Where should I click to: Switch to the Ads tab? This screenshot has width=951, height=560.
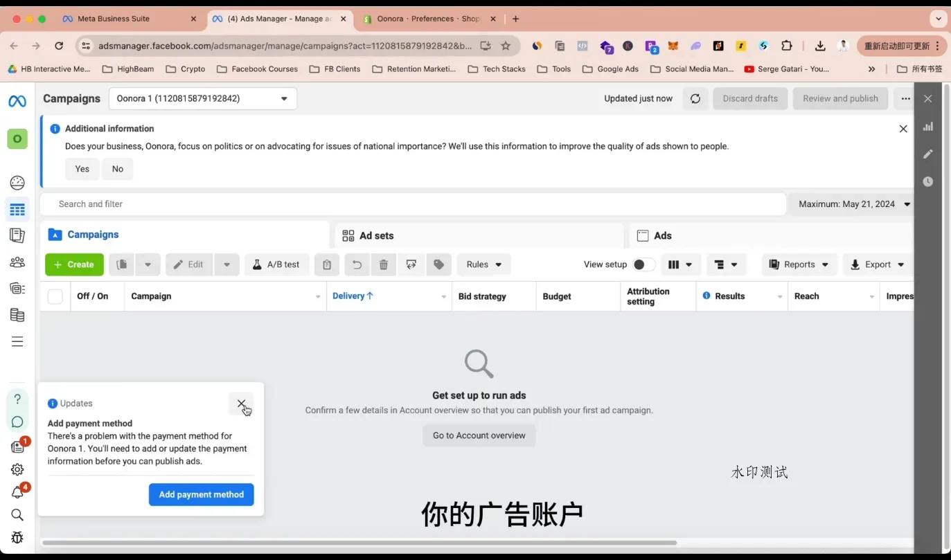pyautogui.click(x=654, y=235)
